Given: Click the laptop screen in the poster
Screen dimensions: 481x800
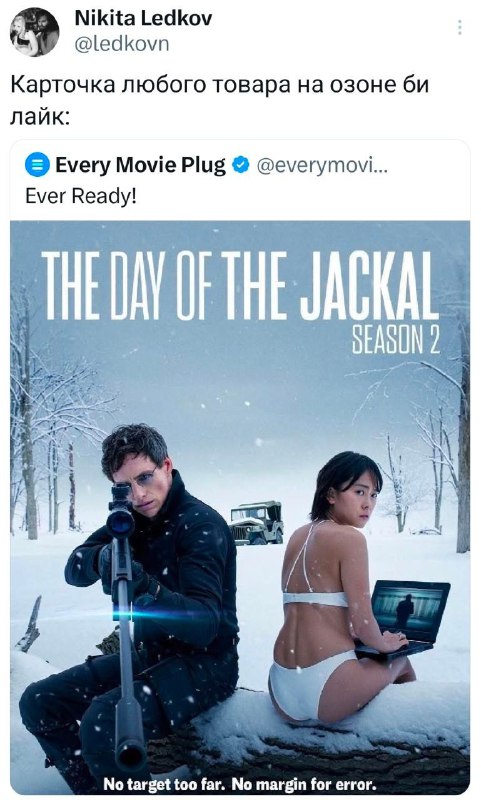Looking at the screenshot, I should (x=409, y=608).
